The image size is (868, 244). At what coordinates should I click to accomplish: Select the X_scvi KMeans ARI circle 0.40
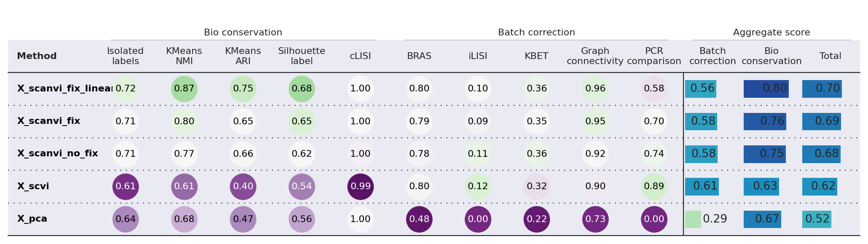pos(243,187)
